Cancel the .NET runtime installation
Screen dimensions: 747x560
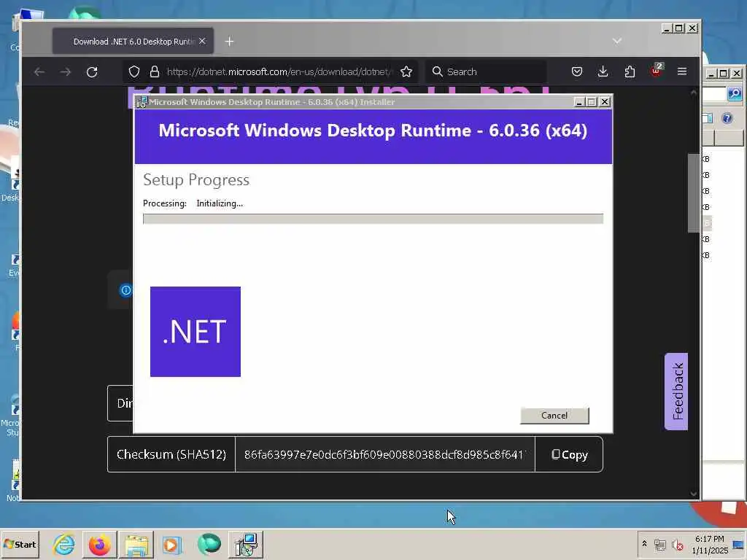554,415
